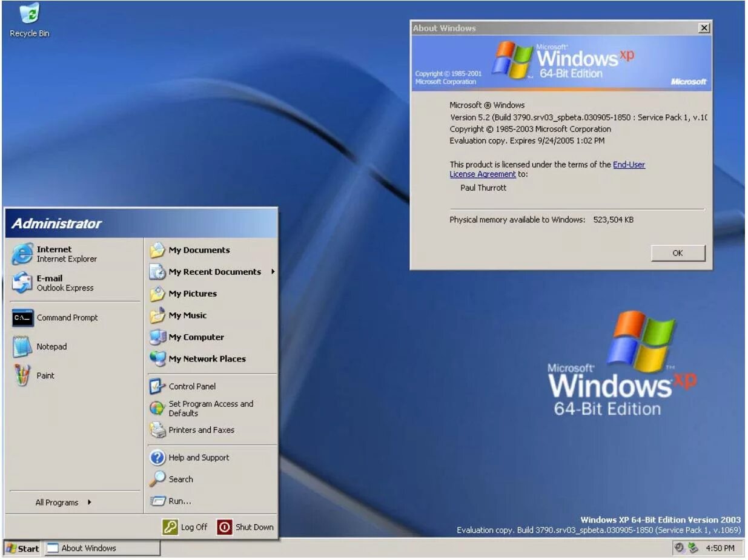
Task: Open the Recycle Bin desktop icon
Action: tap(29, 20)
